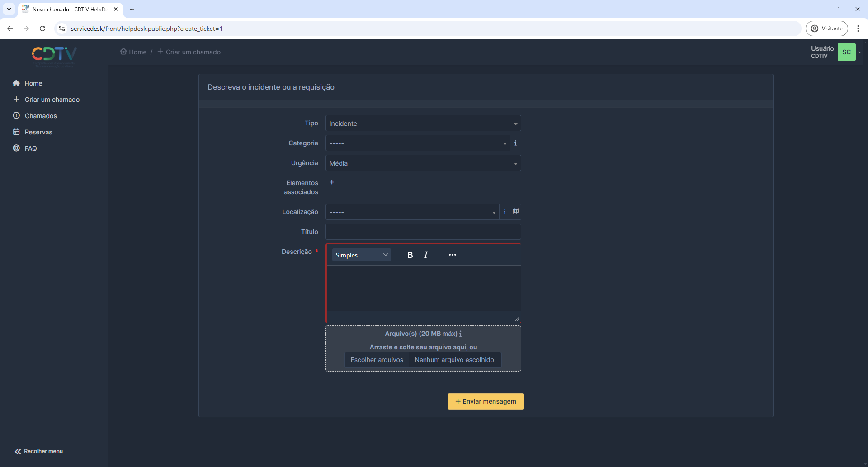Go to Reservas in sidebar menu

pos(38,132)
